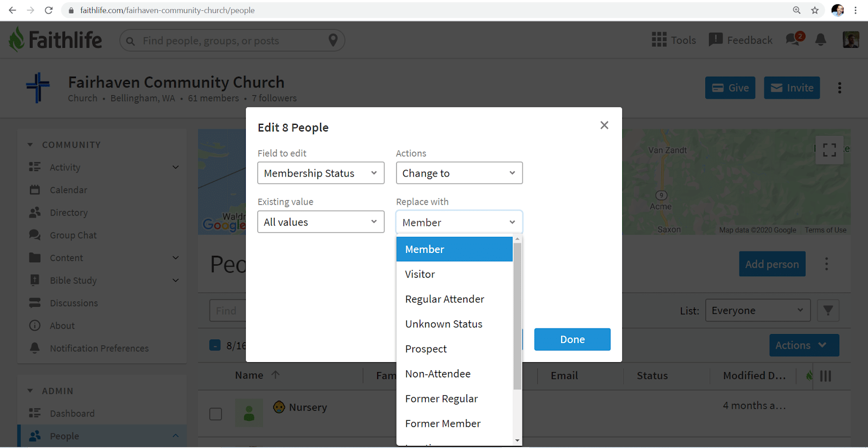
Task: Open the filter funnel icon
Action: (828, 311)
